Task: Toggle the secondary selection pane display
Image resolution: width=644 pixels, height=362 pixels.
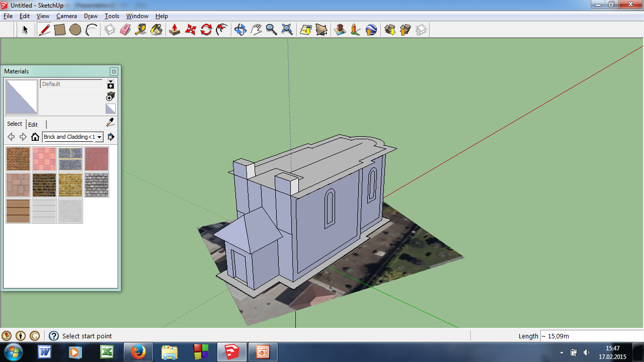Action: (111, 84)
